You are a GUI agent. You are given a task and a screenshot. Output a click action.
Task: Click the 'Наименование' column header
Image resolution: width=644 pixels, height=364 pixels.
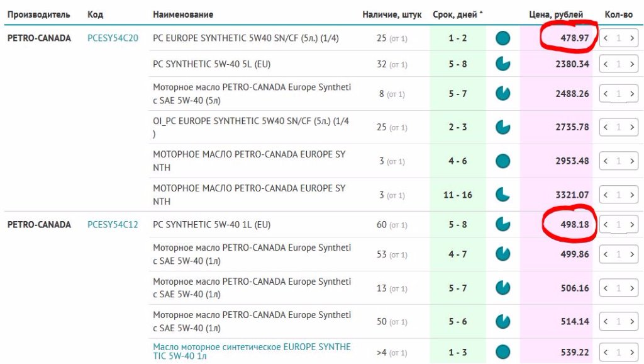183,14
